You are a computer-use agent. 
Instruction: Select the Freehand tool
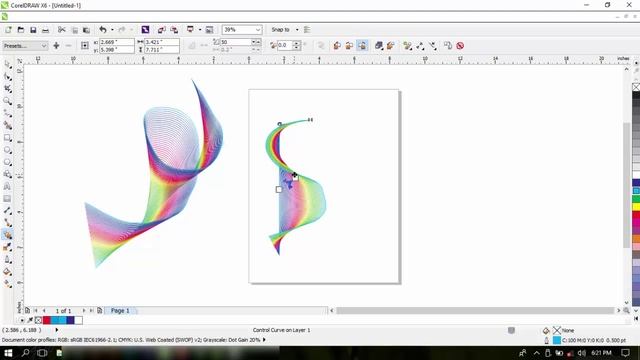click(7, 113)
